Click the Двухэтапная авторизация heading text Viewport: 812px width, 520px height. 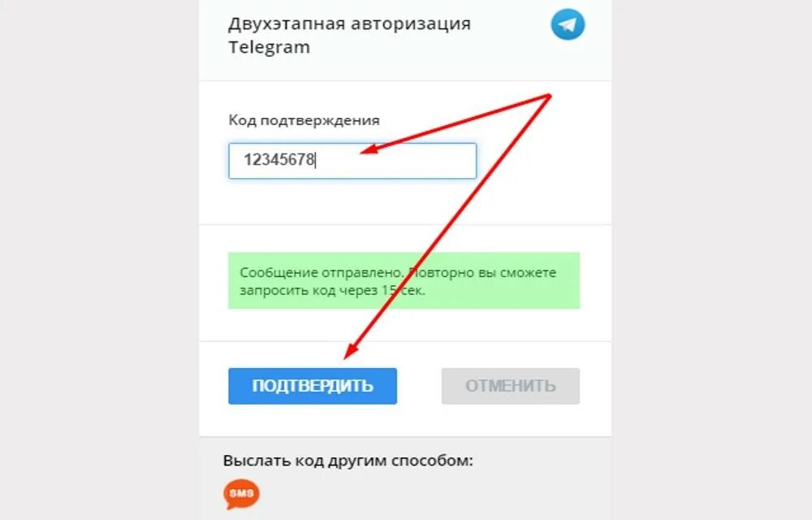click(x=349, y=24)
